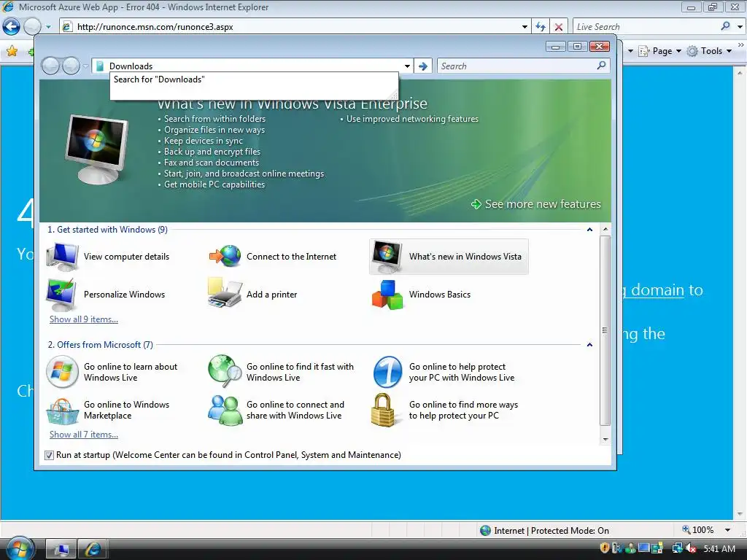This screenshot has width=747, height=560.
Task: Click the network tray icon
Action: point(677,548)
